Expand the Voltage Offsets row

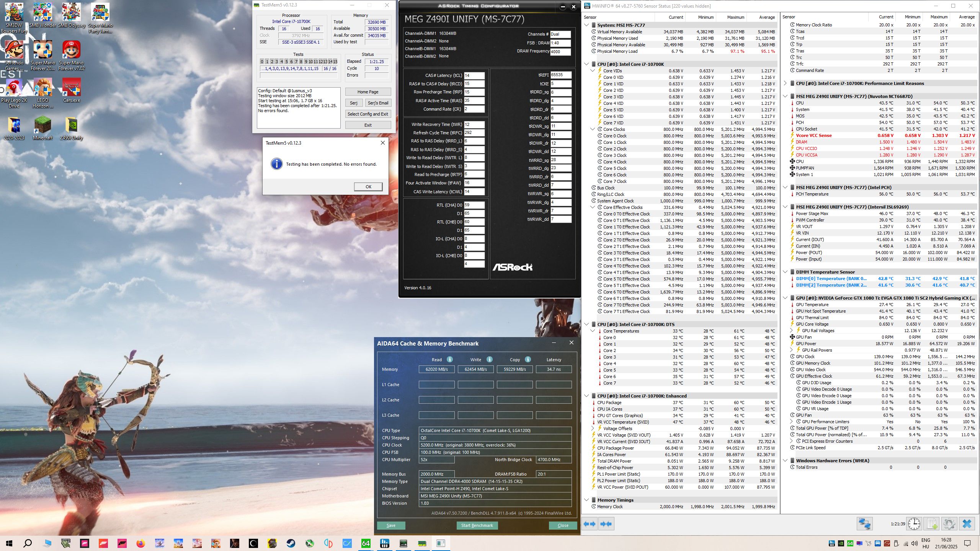pos(593,429)
